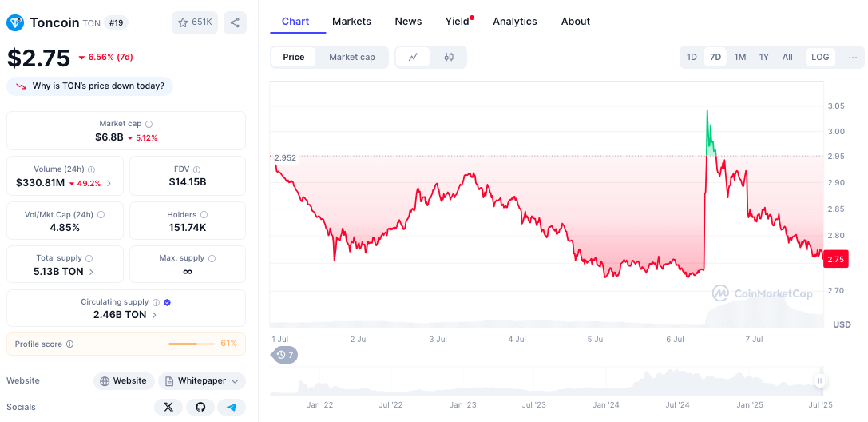Open the chart more options ellipsis

(853, 57)
